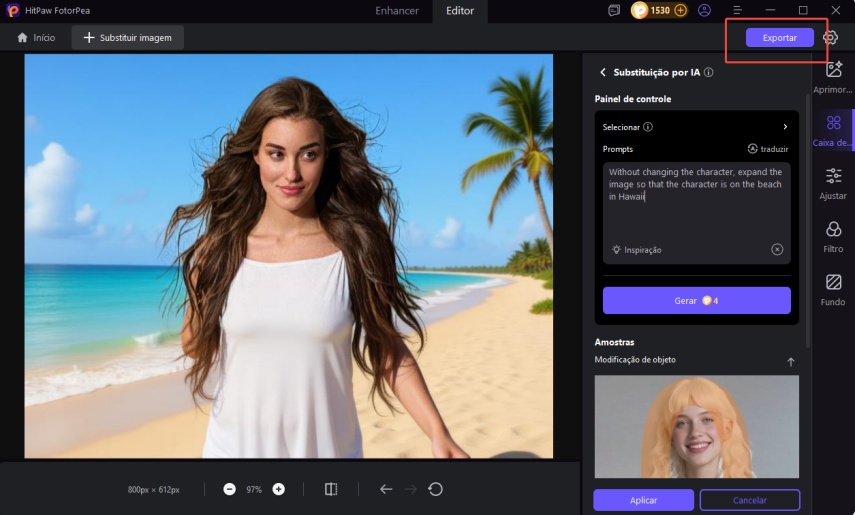This screenshot has width=855, height=515.
Task: Switch to the Enhancer tab
Action: (397, 11)
